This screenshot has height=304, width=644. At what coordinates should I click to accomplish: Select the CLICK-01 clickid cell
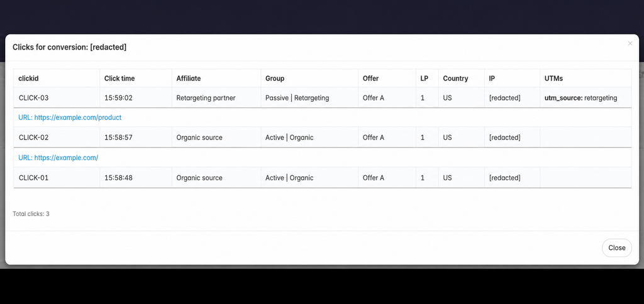pos(57,178)
